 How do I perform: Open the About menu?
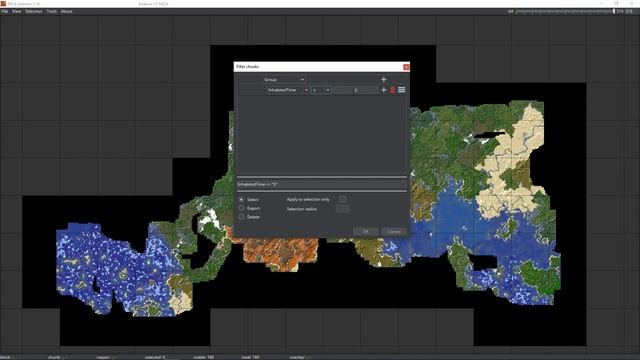tap(67, 11)
